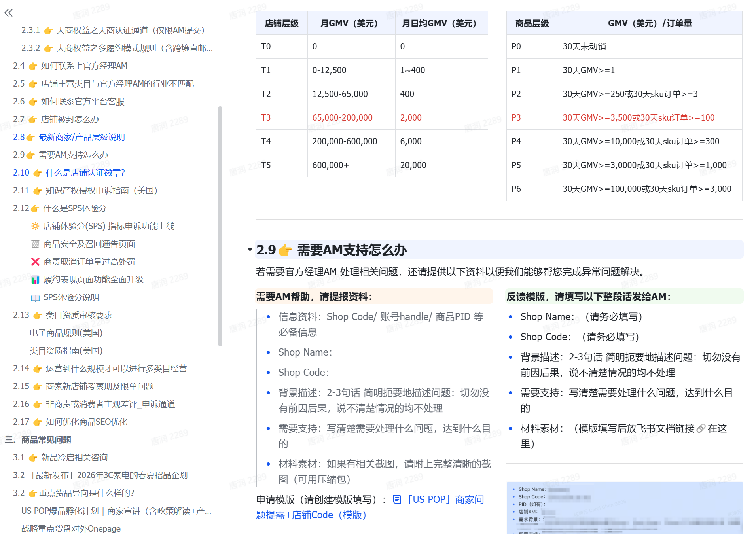Screen dimensions: 756x534
Task: Open outline item 2.15 商家新店铺考察期及限单问题
Action: coord(83,386)
